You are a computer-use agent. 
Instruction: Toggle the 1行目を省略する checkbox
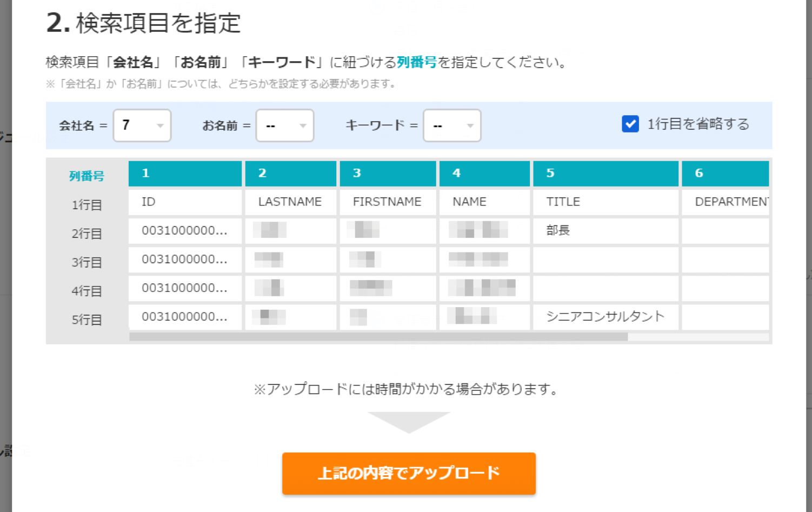tap(630, 124)
